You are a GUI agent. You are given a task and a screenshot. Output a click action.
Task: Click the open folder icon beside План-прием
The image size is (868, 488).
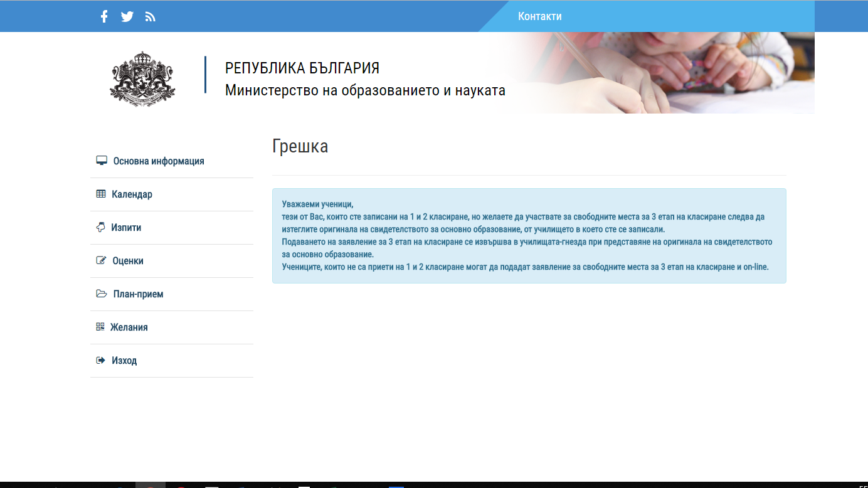tap(102, 294)
